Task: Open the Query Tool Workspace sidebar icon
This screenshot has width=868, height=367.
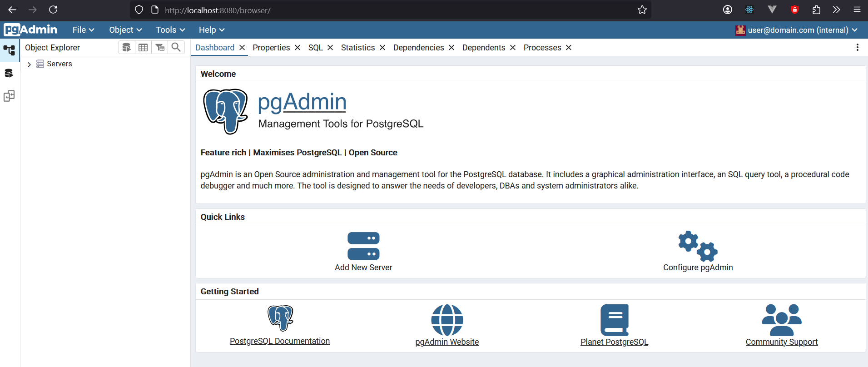Action: (9, 73)
